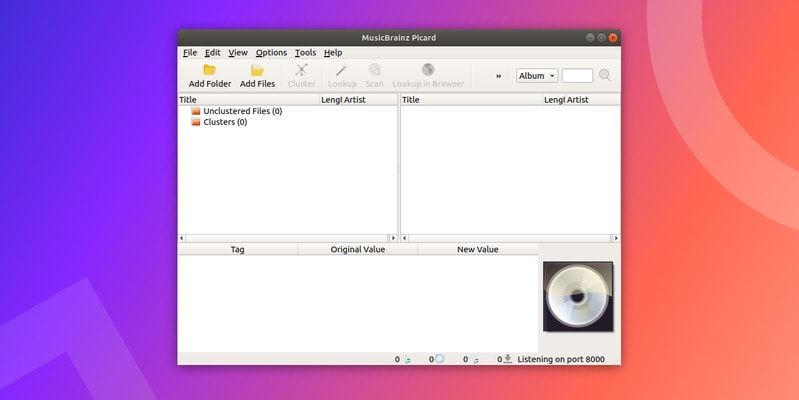Click the left pane scroll-right arrow
Viewport: 799px width, 400px height.
pyautogui.click(x=393, y=238)
